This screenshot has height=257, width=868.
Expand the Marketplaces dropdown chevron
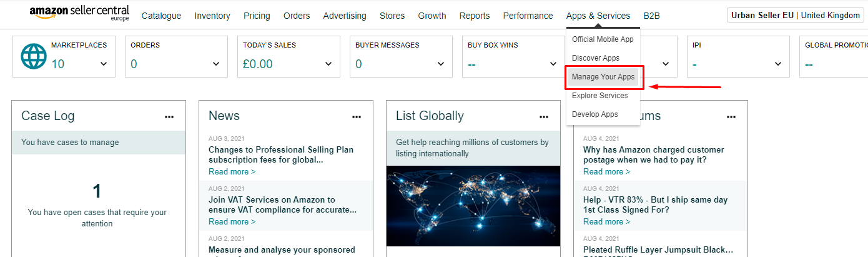pos(104,64)
